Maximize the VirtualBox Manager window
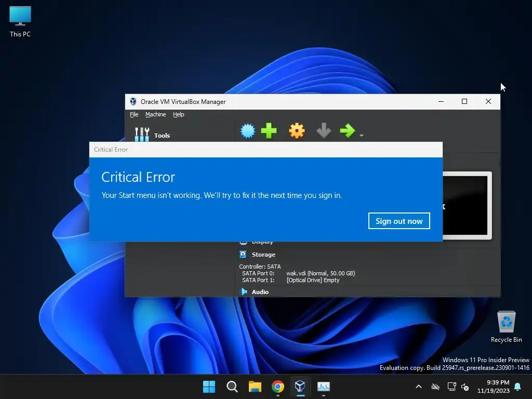532x399 pixels. click(464, 101)
